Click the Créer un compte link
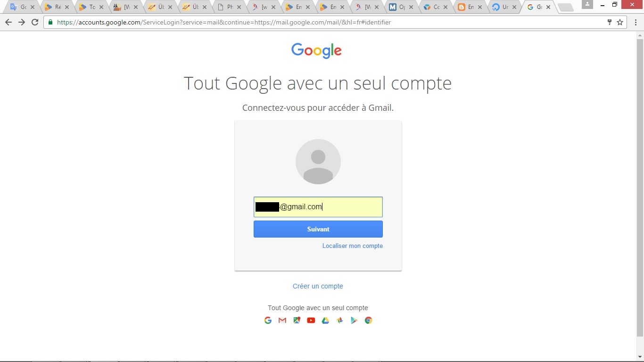This screenshot has width=644, height=362. pyautogui.click(x=318, y=286)
